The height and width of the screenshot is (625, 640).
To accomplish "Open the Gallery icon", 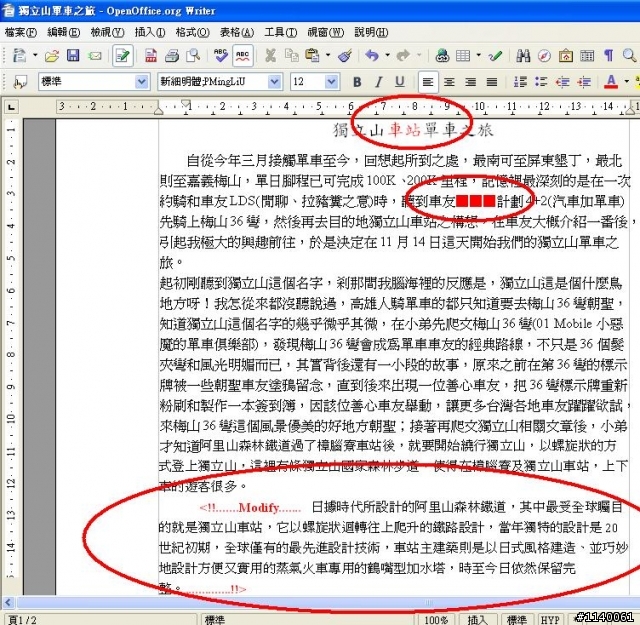I will tap(566, 55).
